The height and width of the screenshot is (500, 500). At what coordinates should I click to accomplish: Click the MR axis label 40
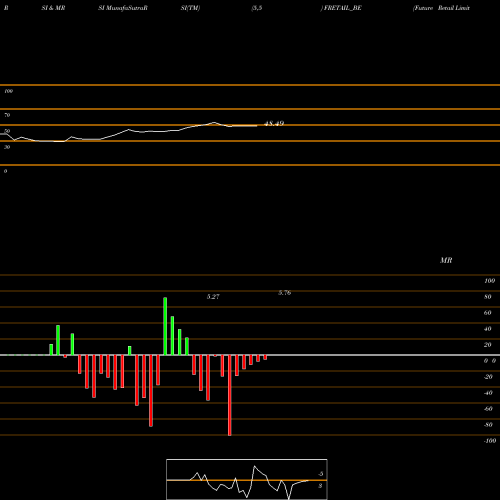pyautogui.click(x=488, y=329)
